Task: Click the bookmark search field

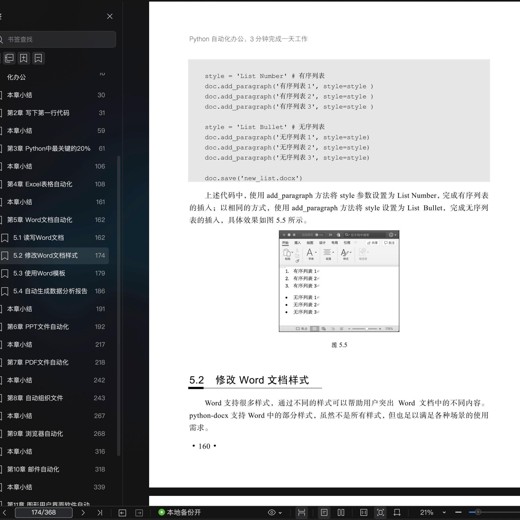Action: 57,39
